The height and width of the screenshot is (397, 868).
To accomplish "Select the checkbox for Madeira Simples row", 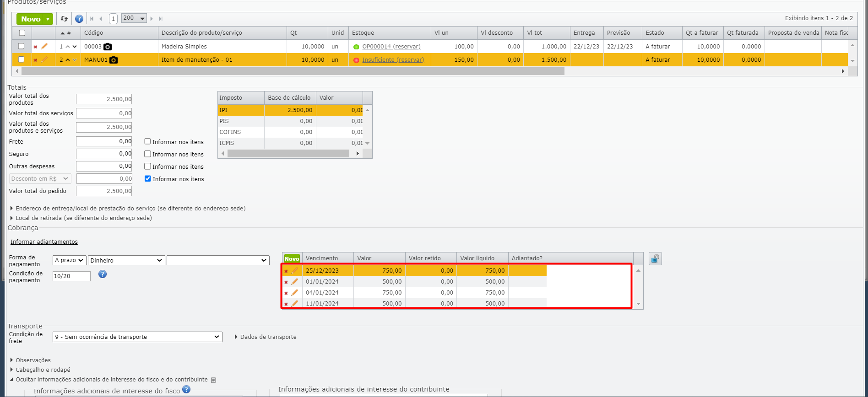I will point(22,46).
